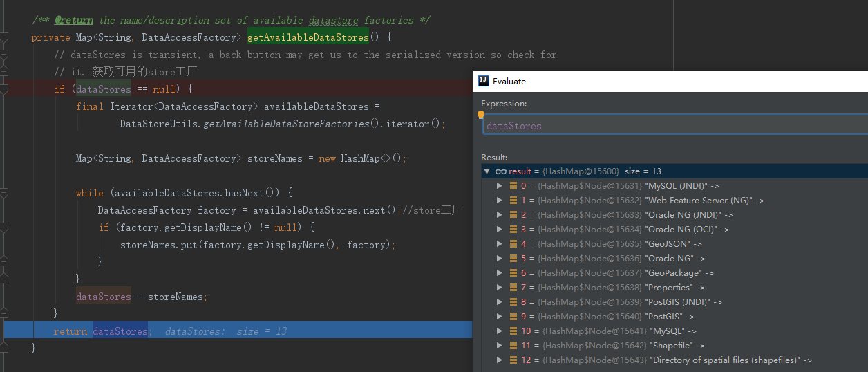Expand entry 7 "Properties" arrow

click(500, 287)
